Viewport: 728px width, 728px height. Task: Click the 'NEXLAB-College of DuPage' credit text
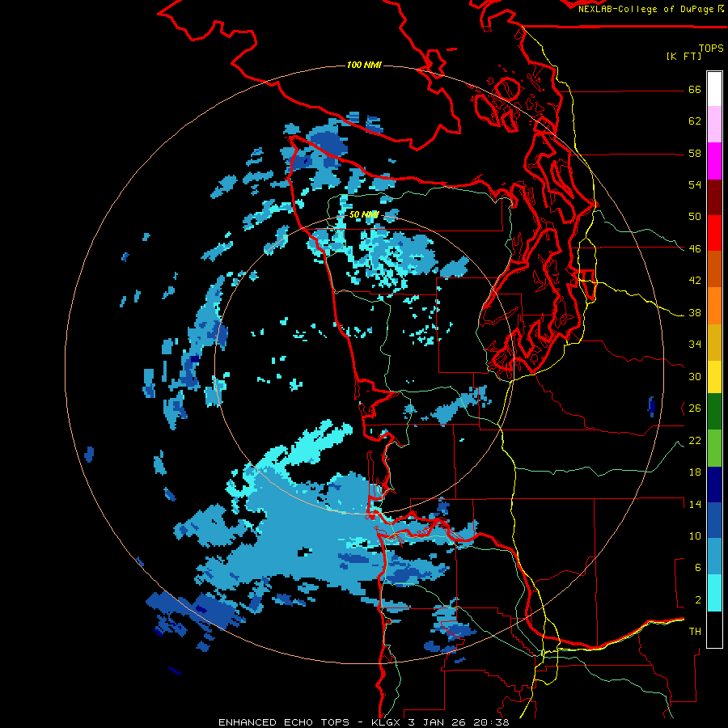pyautogui.click(x=645, y=9)
